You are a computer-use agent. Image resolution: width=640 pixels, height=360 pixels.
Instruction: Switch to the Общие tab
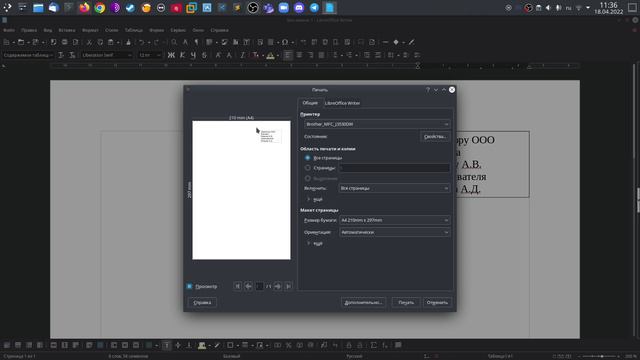point(310,103)
